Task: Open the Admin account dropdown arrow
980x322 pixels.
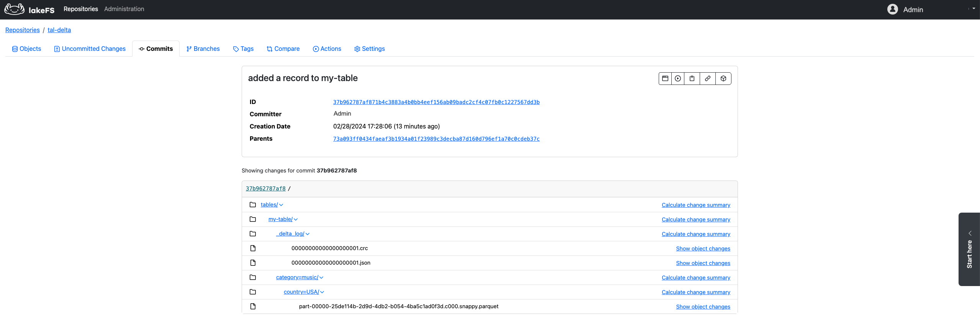Action: 973,8
